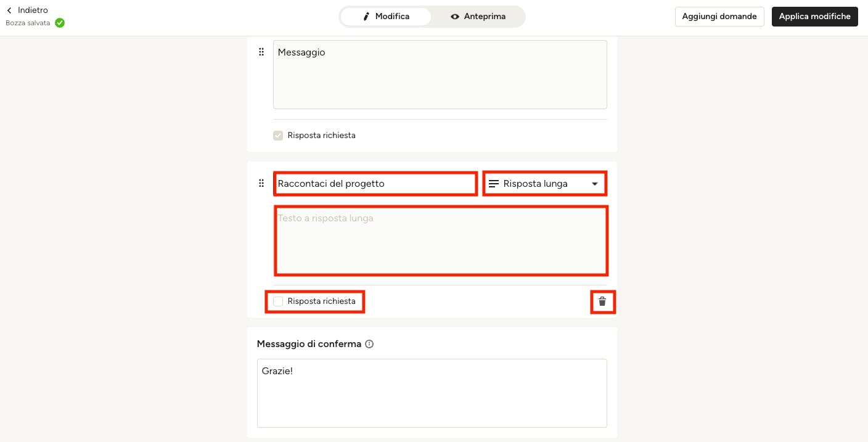Image resolution: width=868 pixels, height=442 pixels.
Task: Open the Risposta lunga question type dropdown
Action: [544, 184]
